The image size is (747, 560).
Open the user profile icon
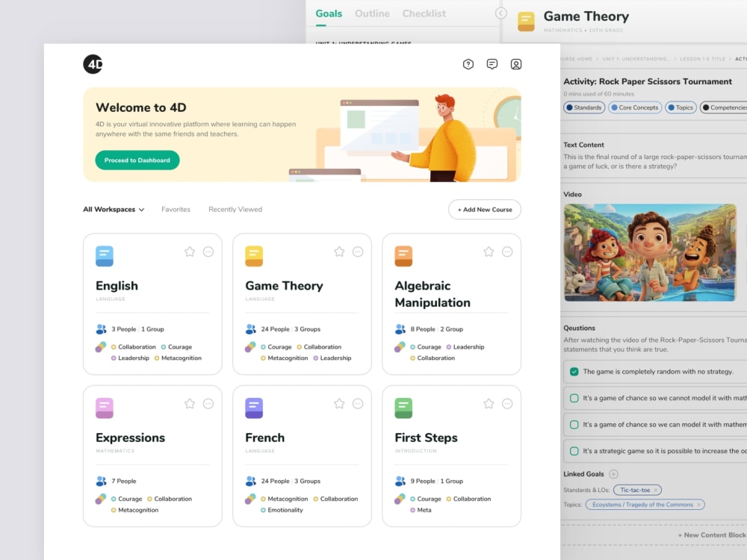coord(516,63)
